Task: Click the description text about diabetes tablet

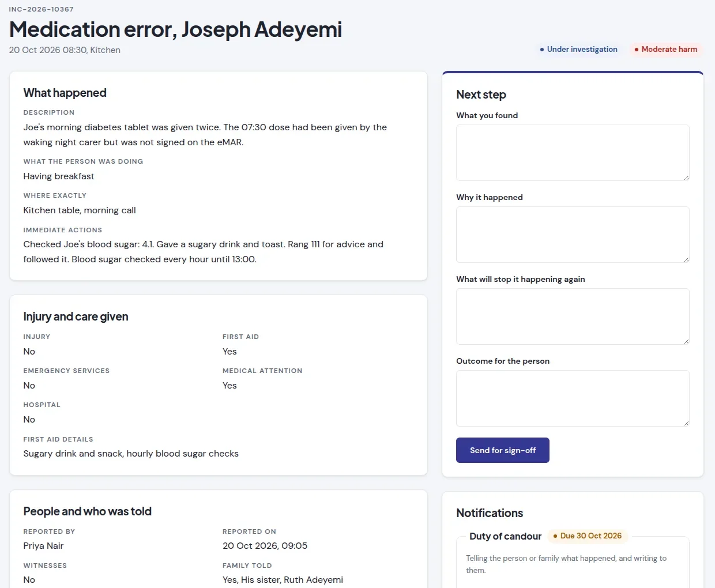Action: point(205,135)
